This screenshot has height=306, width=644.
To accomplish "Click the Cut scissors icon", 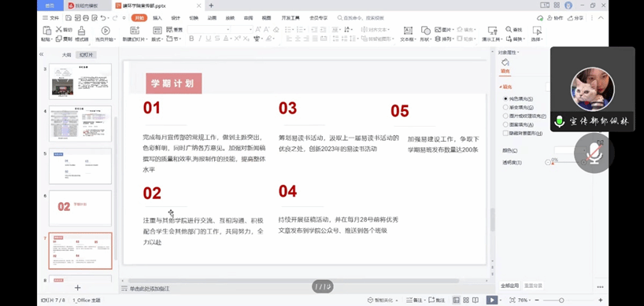I will (59, 30).
